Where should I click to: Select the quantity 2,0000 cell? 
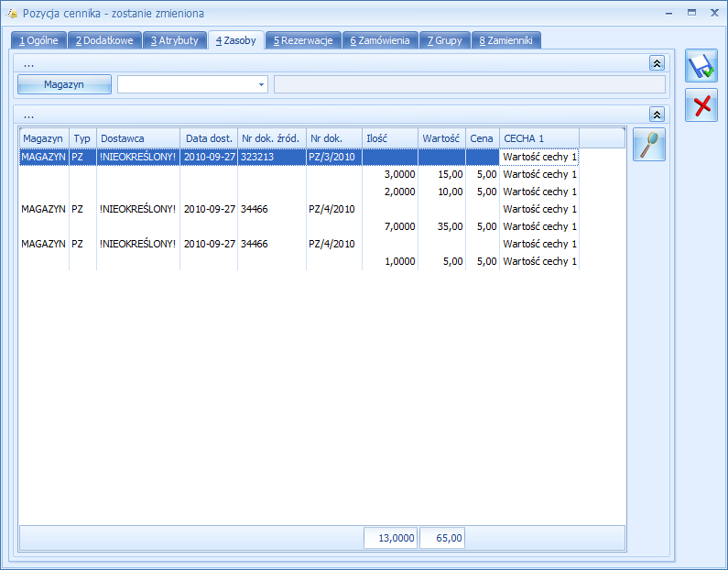pyautogui.click(x=390, y=192)
